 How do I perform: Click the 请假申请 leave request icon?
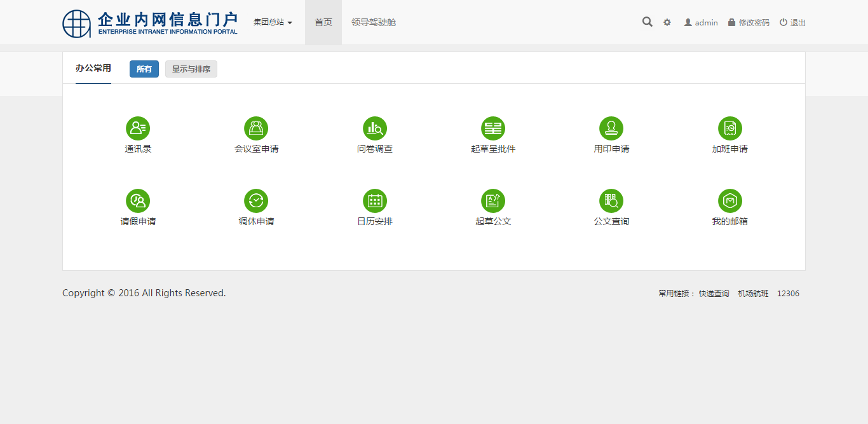pyautogui.click(x=138, y=201)
